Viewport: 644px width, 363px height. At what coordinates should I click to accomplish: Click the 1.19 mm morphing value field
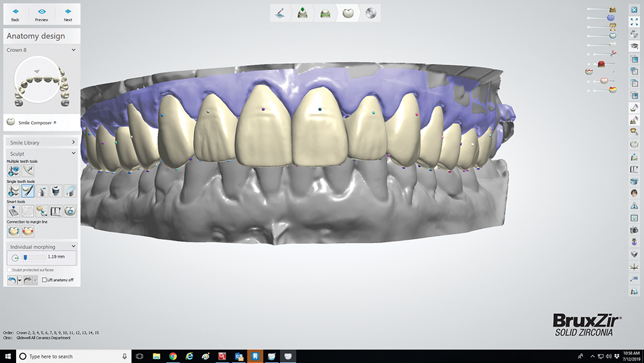tap(56, 257)
